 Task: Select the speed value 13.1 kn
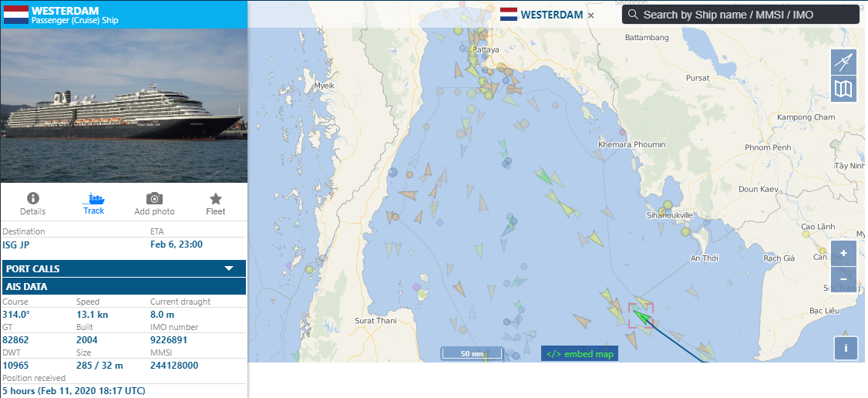coord(92,315)
